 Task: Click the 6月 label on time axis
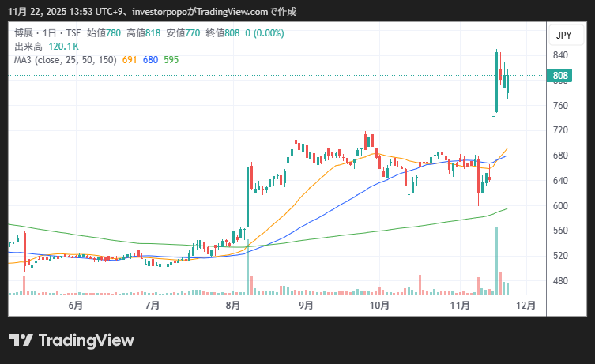pyautogui.click(x=76, y=305)
